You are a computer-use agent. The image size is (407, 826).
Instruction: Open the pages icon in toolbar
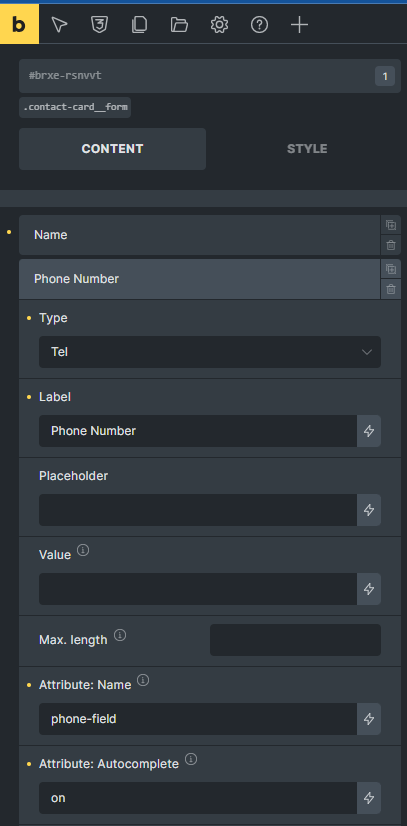point(139,25)
